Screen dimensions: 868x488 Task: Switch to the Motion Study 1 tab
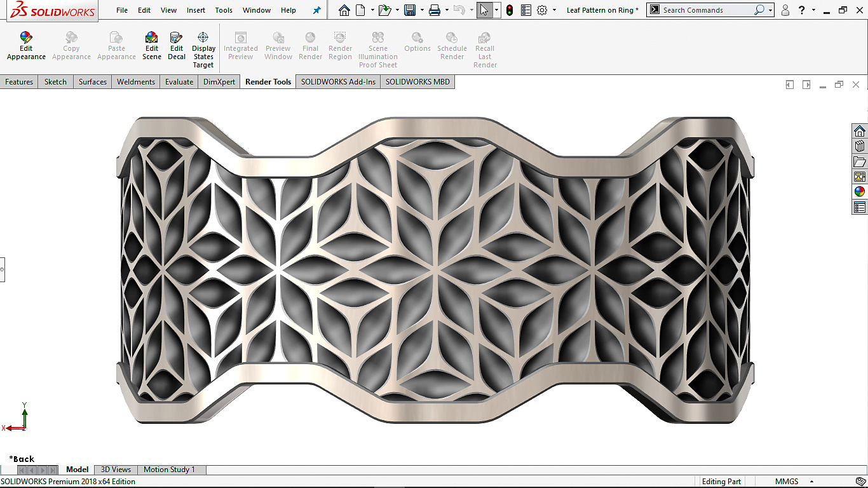pyautogui.click(x=169, y=470)
